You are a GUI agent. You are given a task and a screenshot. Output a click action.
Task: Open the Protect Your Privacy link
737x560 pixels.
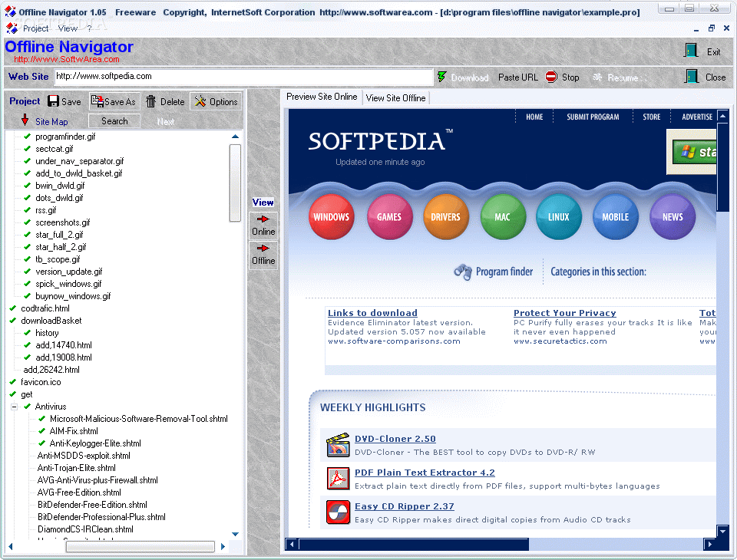[564, 312]
